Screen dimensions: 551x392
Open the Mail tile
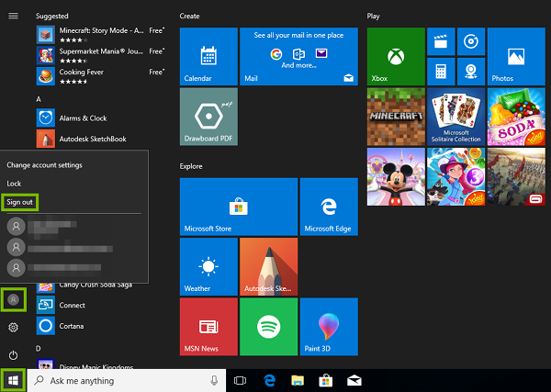click(x=298, y=56)
